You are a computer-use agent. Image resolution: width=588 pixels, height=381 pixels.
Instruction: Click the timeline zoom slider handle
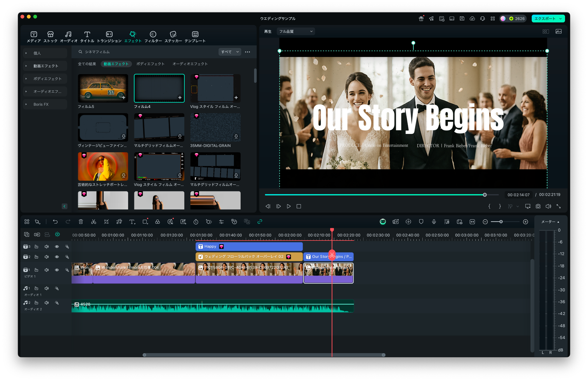[x=501, y=222]
